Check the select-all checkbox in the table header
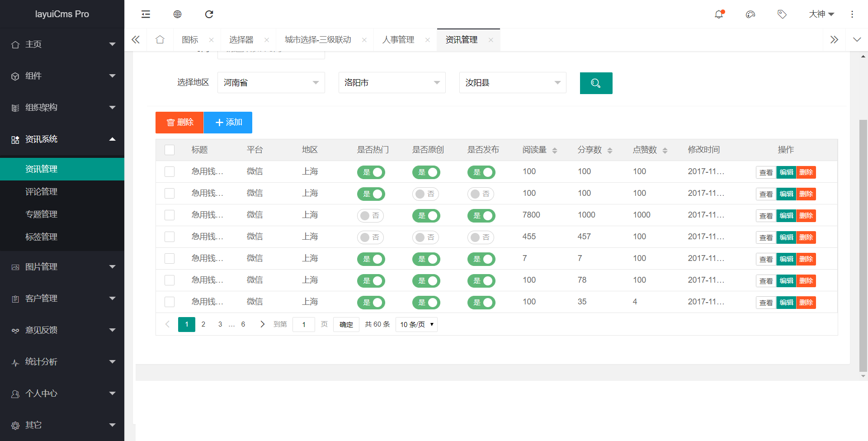The height and width of the screenshot is (441, 868). [169, 150]
